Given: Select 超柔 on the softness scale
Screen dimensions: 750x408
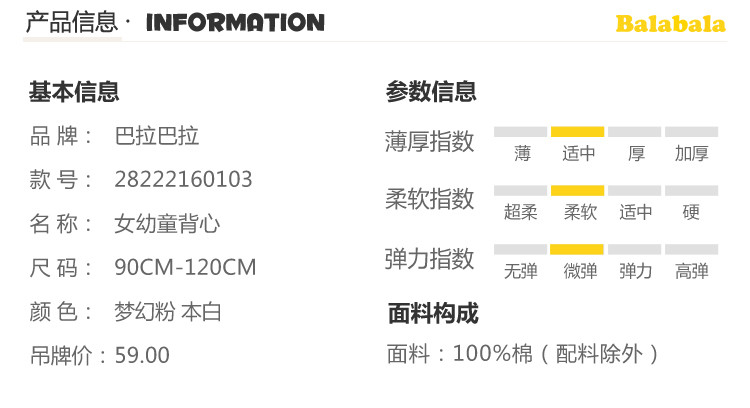Looking at the screenshot, I should [x=521, y=212].
